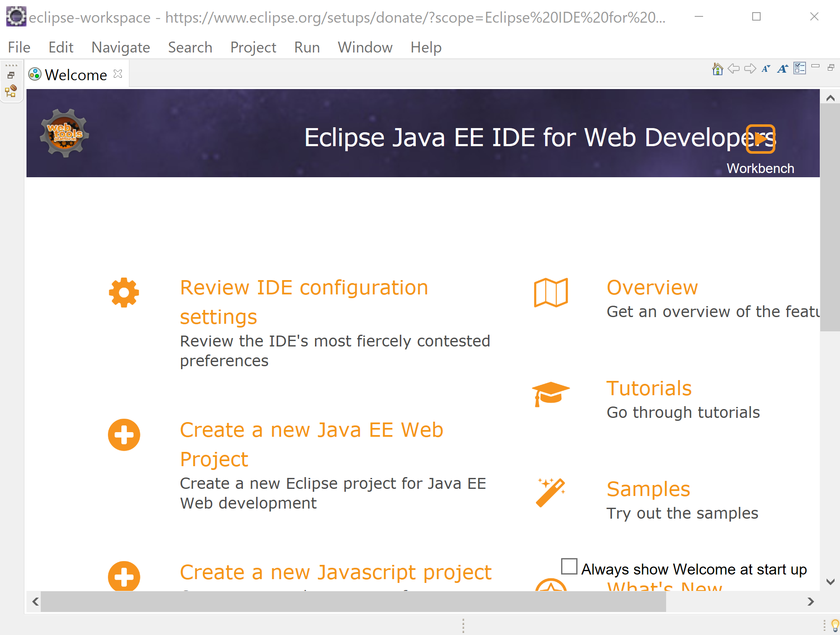Click 'Eclipse Java EE IDE for Web Developers' heading
Screen dimensions: 840x635
click(x=540, y=137)
